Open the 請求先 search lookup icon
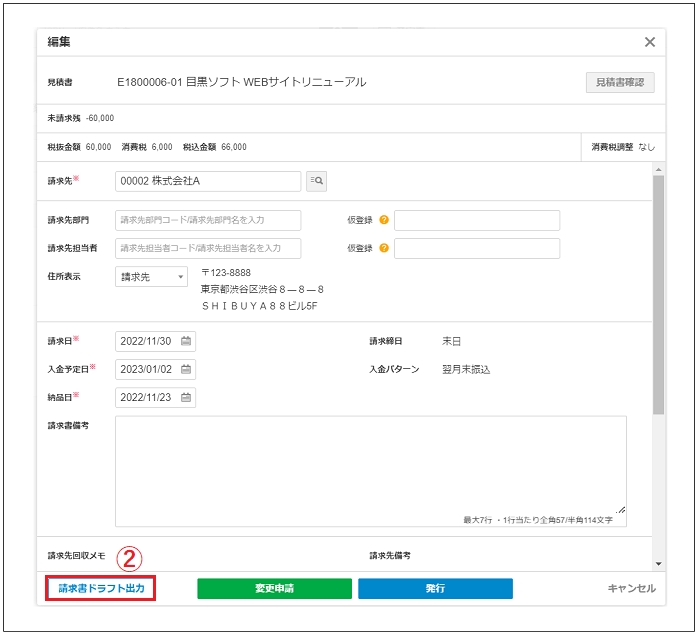Viewport: 700px width, 638px height. [317, 181]
